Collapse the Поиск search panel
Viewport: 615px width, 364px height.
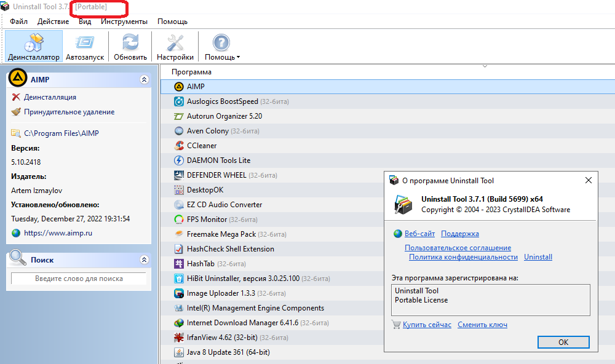145,259
